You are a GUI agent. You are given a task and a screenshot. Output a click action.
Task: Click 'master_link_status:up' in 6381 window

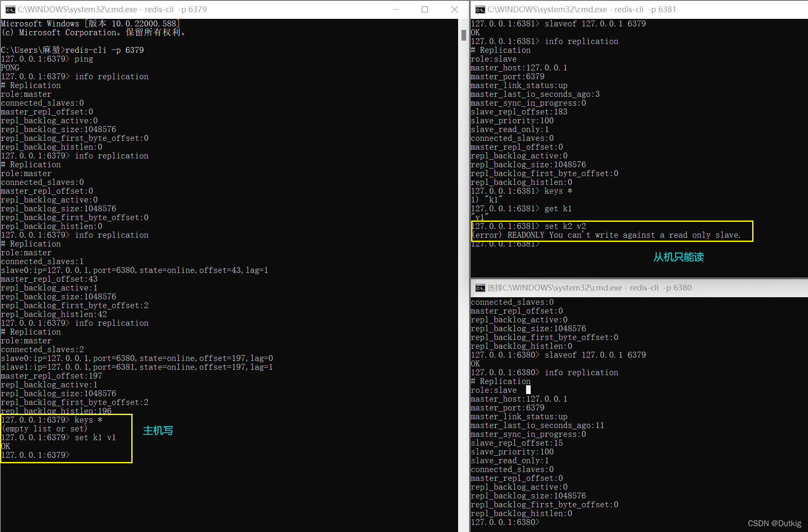coord(519,85)
